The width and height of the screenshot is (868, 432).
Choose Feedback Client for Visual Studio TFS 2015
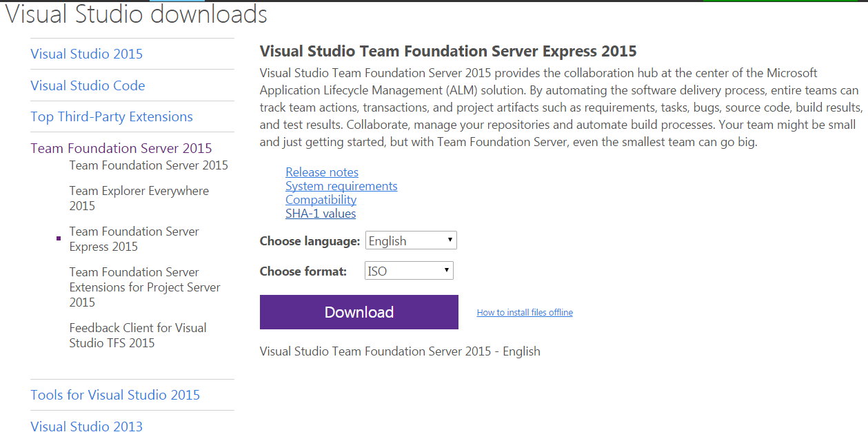point(137,336)
